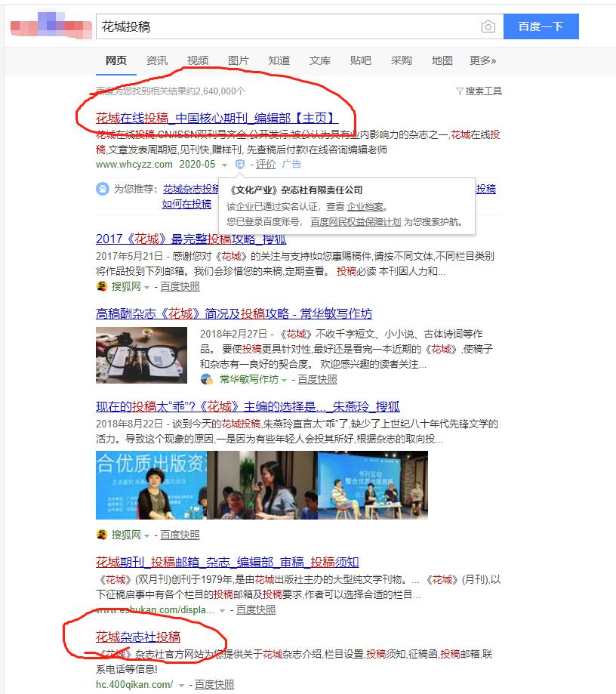Open 百度快照 for the 2017 花城 result
Screen dimensions: 616x694
tap(180, 286)
